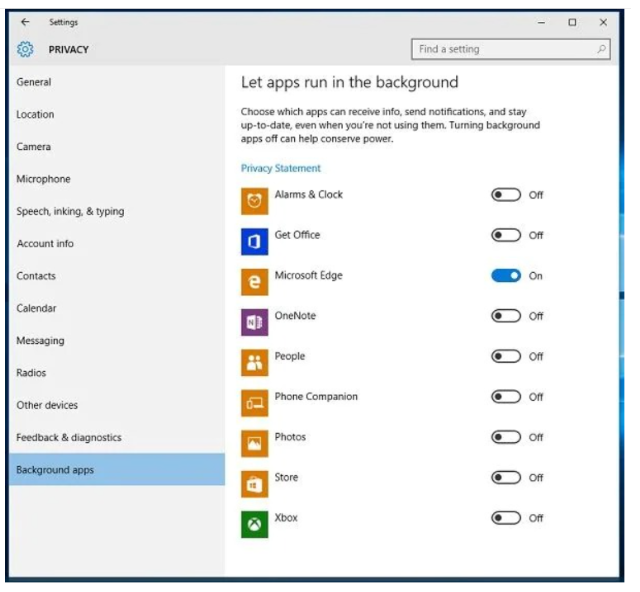This screenshot has width=640, height=592.
Task: Click the People app icon
Action: click(255, 363)
